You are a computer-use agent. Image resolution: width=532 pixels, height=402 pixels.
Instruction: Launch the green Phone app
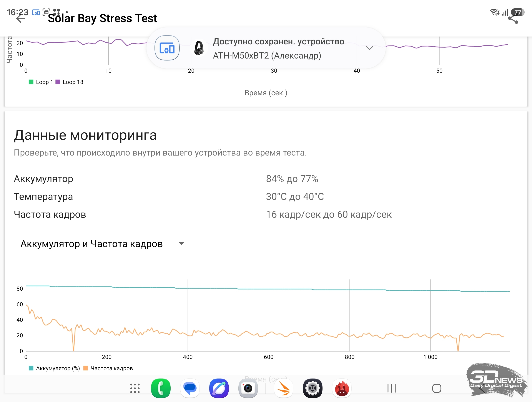coord(161,388)
